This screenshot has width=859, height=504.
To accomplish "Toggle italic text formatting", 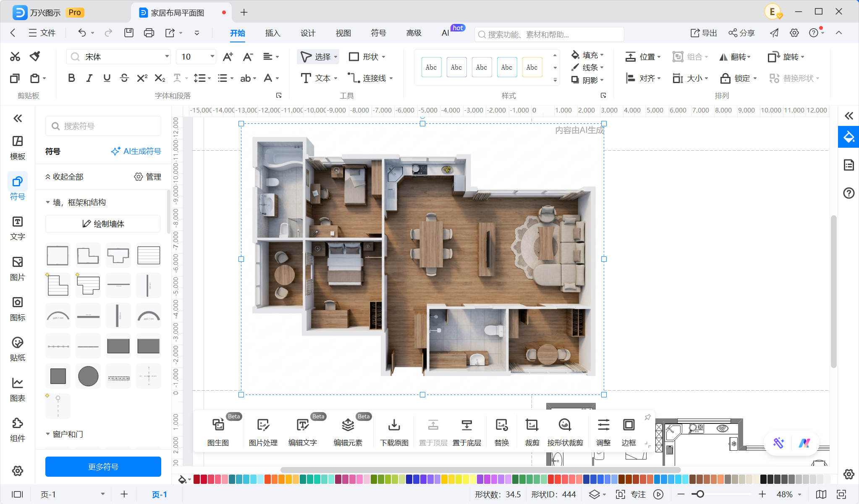I will [89, 78].
